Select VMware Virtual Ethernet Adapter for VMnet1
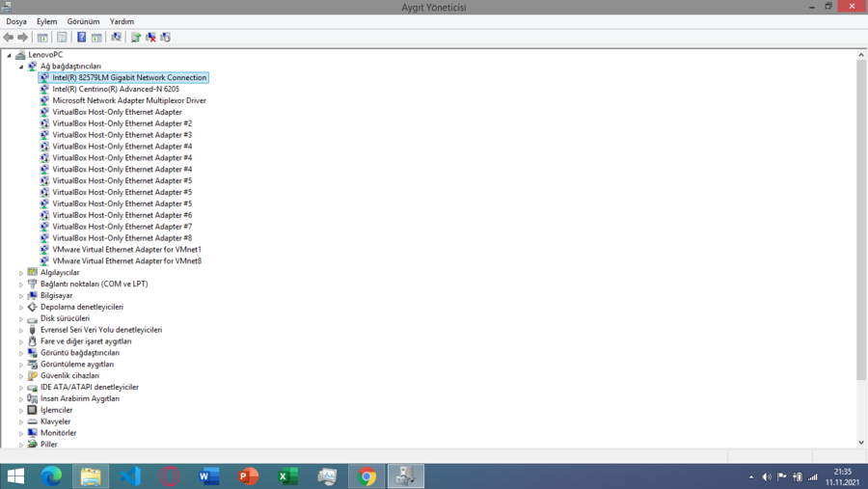This screenshot has width=868, height=489. 126,249
